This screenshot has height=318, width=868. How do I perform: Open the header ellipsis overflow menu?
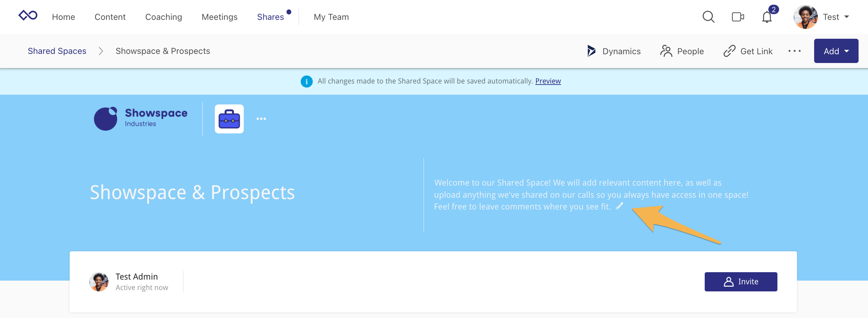click(795, 51)
